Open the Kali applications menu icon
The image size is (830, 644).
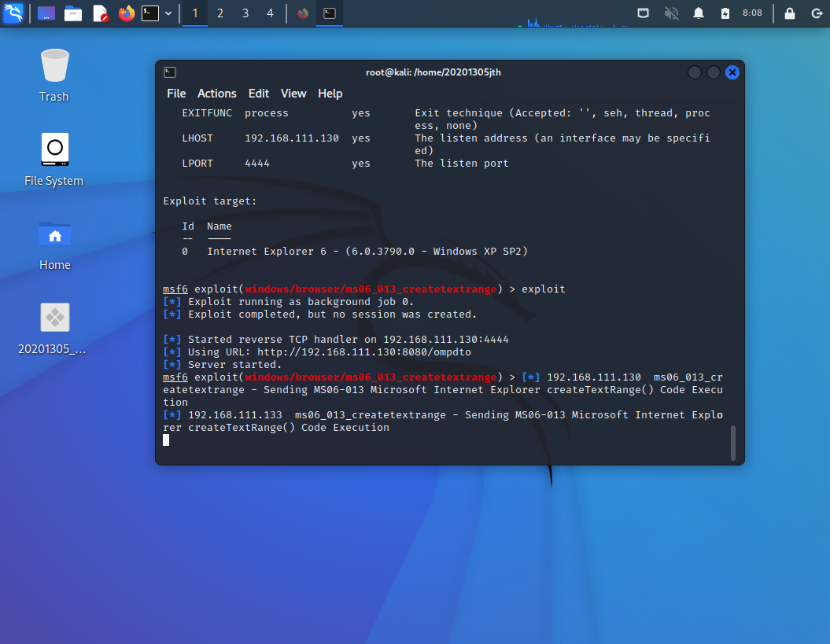[x=13, y=13]
